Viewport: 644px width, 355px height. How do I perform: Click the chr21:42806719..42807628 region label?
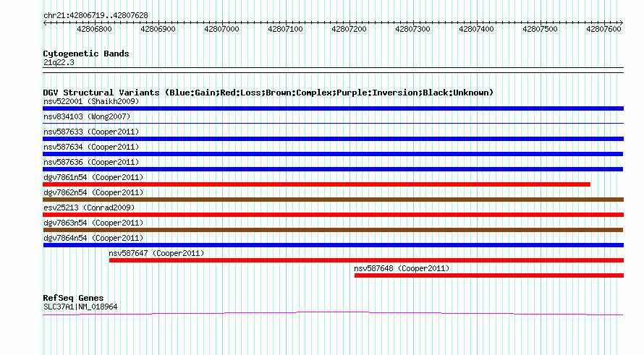tap(96, 16)
